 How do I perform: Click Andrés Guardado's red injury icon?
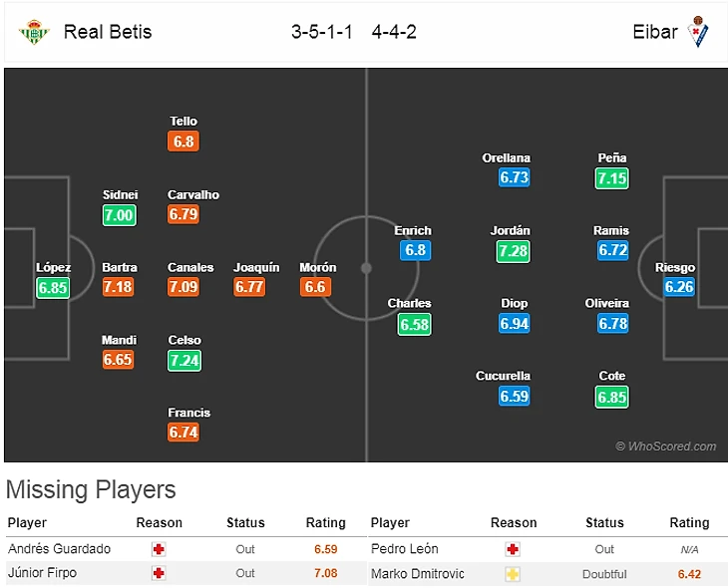coord(159,549)
